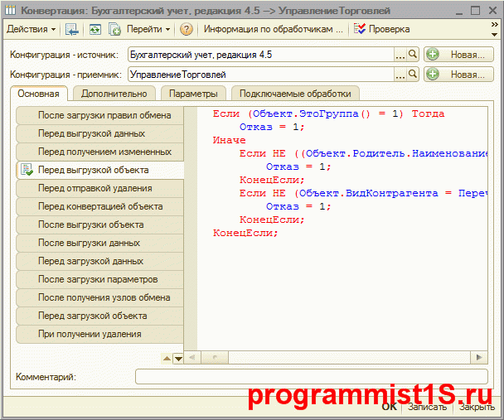
Task: Run Проверка from the toolbar
Action: click(382, 29)
